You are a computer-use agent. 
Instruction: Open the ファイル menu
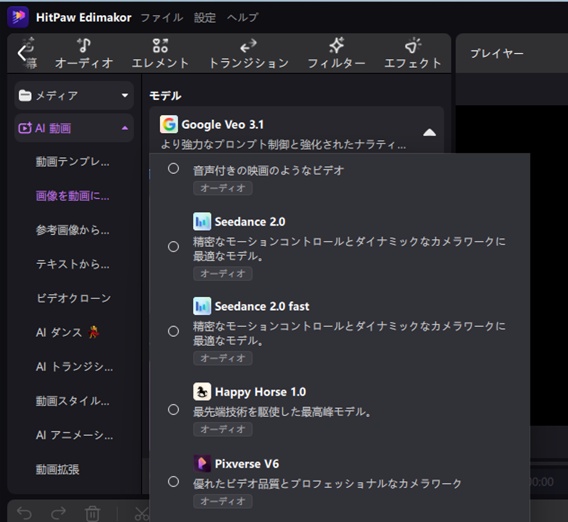(x=162, y=17)
